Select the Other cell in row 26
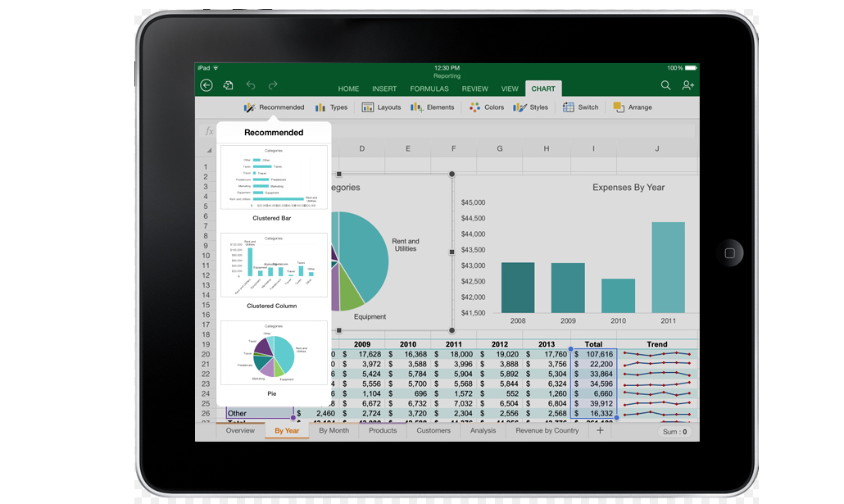Viewport: 844px width, 504px height. pos(260,414)
